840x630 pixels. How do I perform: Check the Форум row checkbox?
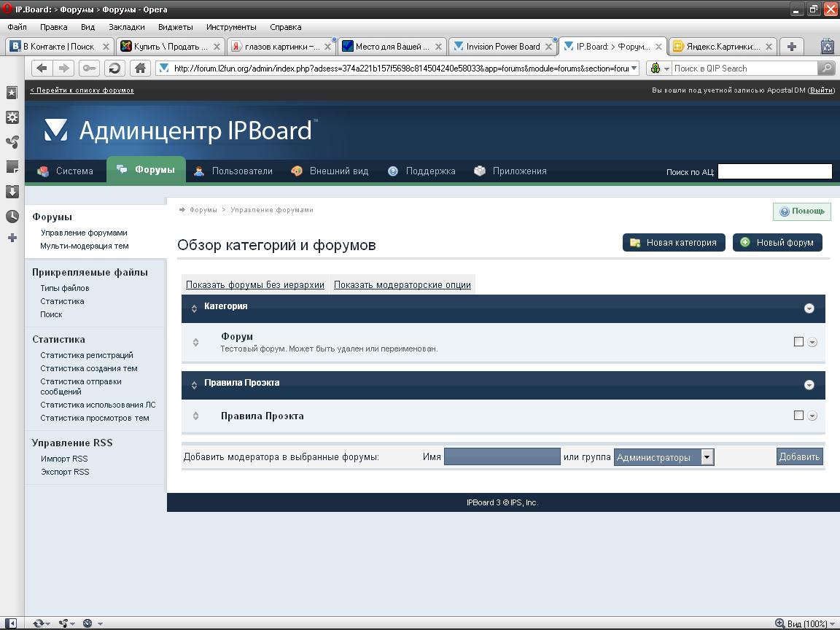click(798, 342)
